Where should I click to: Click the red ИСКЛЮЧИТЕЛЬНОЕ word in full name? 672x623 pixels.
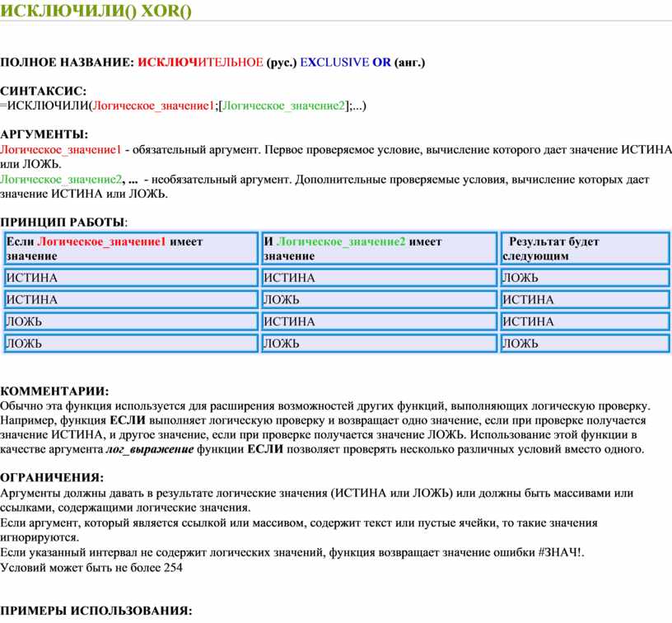click(200, 63)
